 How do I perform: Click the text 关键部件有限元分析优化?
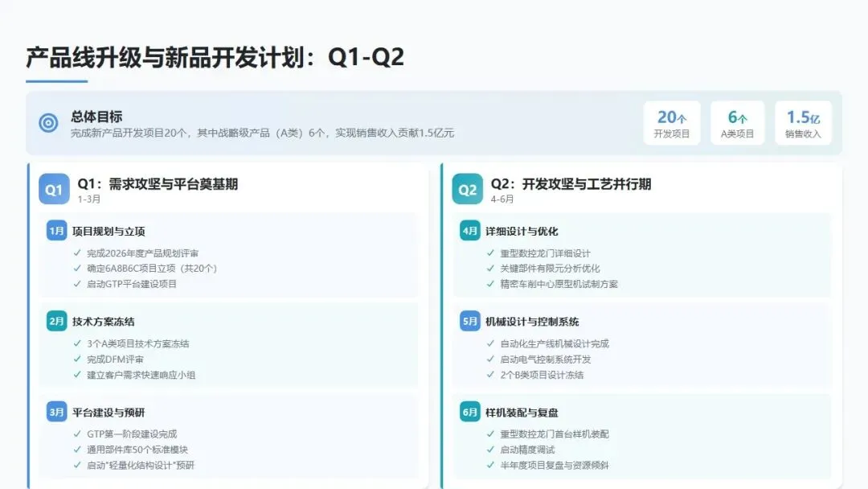tap(550, 268)
